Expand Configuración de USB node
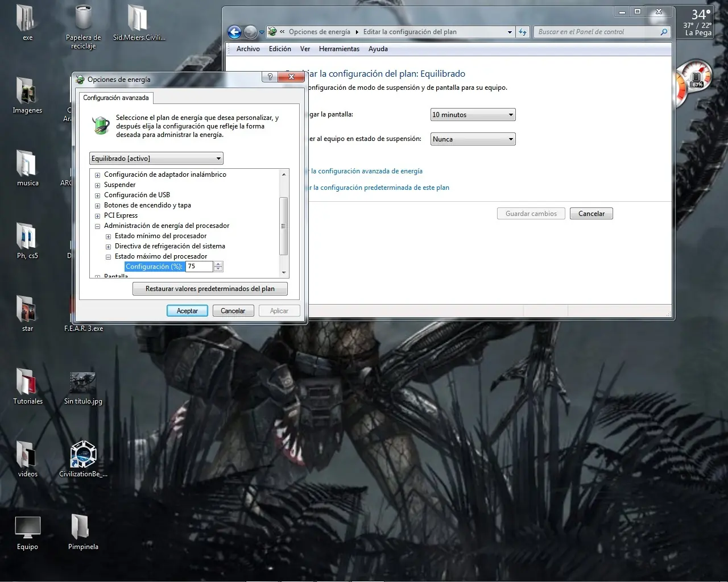Screen dimensions: 728x582 pos(97,196)
